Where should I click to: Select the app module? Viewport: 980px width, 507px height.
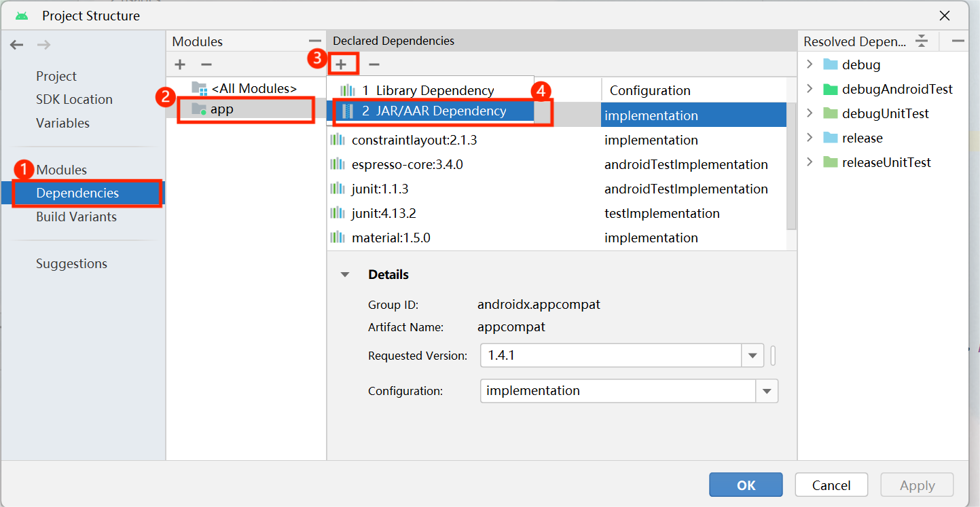pos(246,109)
